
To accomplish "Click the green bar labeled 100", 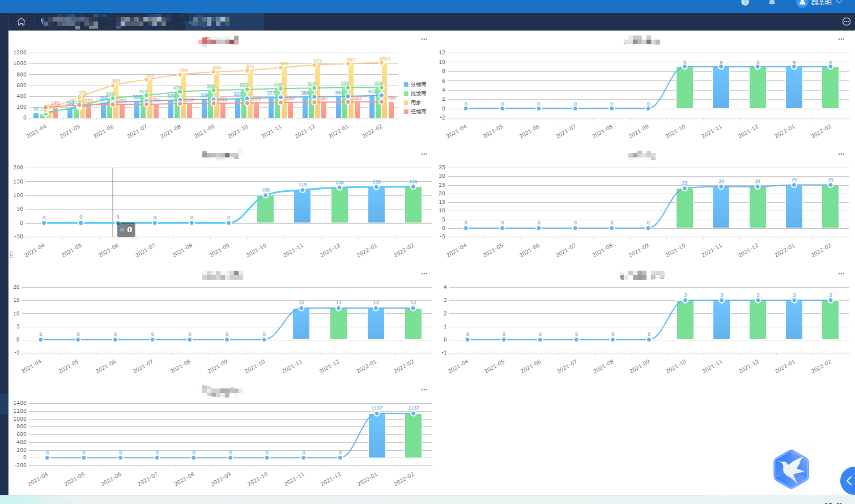I will (x=265, y=209).
